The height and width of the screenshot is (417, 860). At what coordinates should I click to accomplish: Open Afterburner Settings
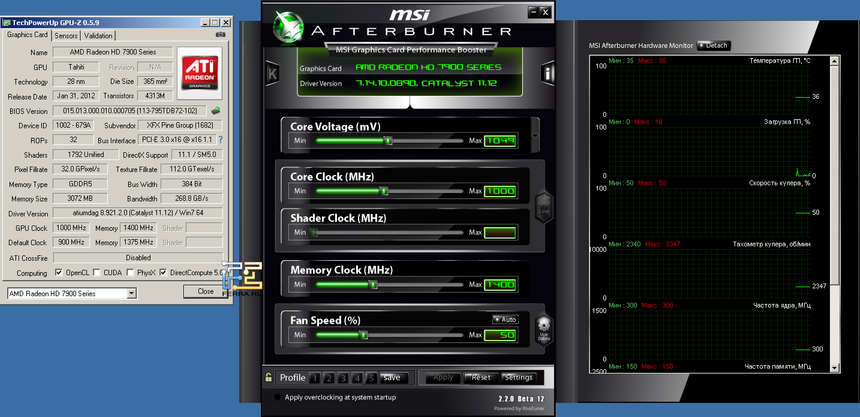coord(518,377)
